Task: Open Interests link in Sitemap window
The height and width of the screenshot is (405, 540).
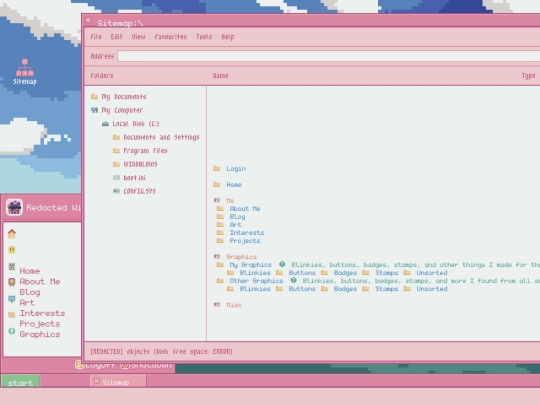Action: [247, 232]
